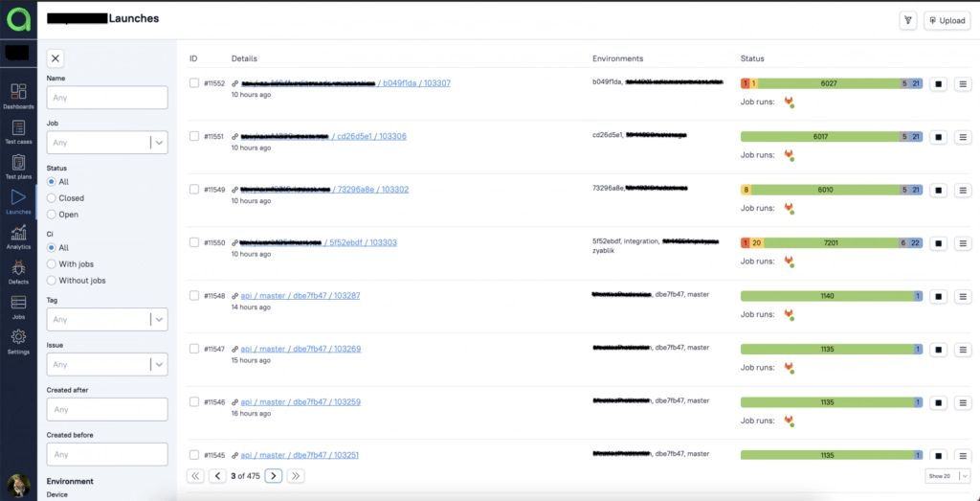Click the green status bar of launch #11550
Image resolution: width=980 pixels, height=501 pixels.
point(829,243)
